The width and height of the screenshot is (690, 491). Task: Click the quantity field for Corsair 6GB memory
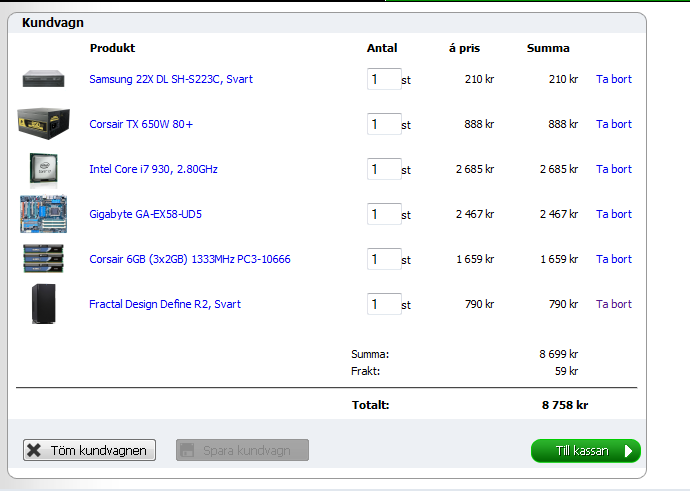(x=383, y=259)
